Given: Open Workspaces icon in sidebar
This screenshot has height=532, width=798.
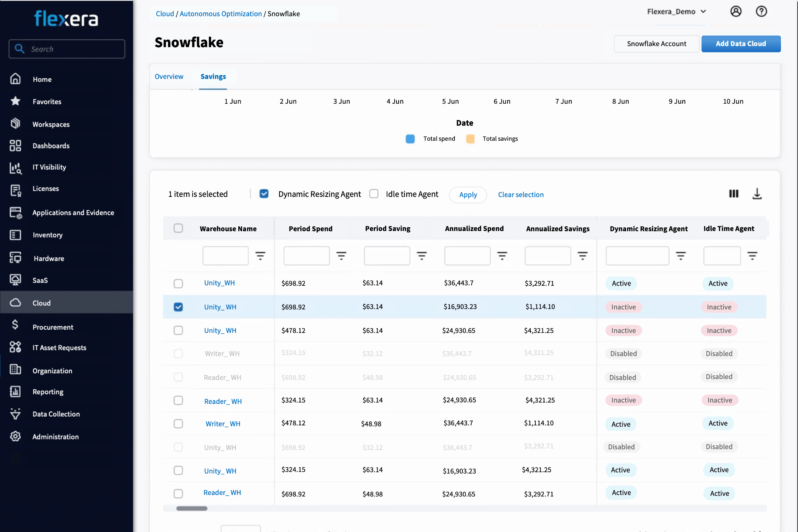Looking at the screenshot, I should click(x=15, y=124).
